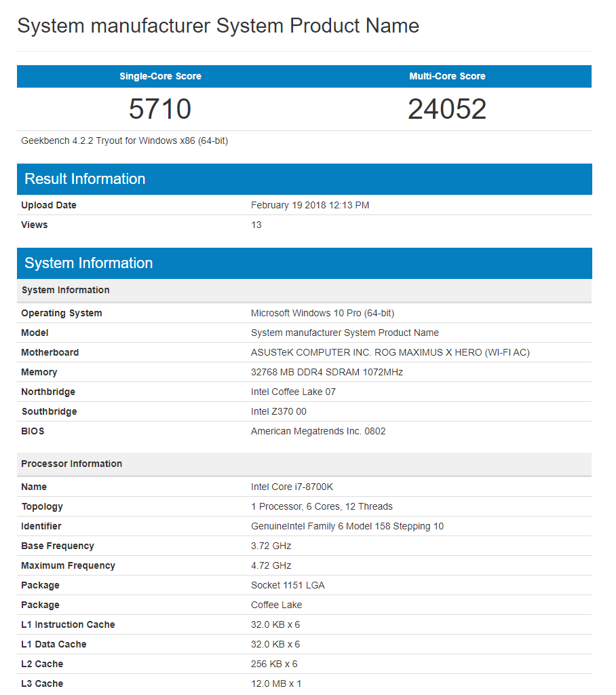616x695 pixels.
Task: Click the '12.0 MB x 1' L3 value
Action: point(276,683)
